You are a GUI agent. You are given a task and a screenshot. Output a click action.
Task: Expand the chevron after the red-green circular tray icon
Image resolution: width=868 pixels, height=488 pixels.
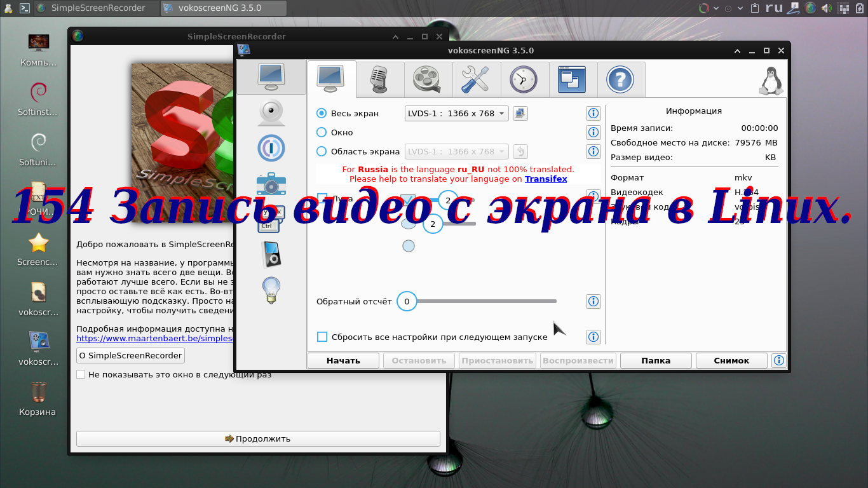(716, 8)
